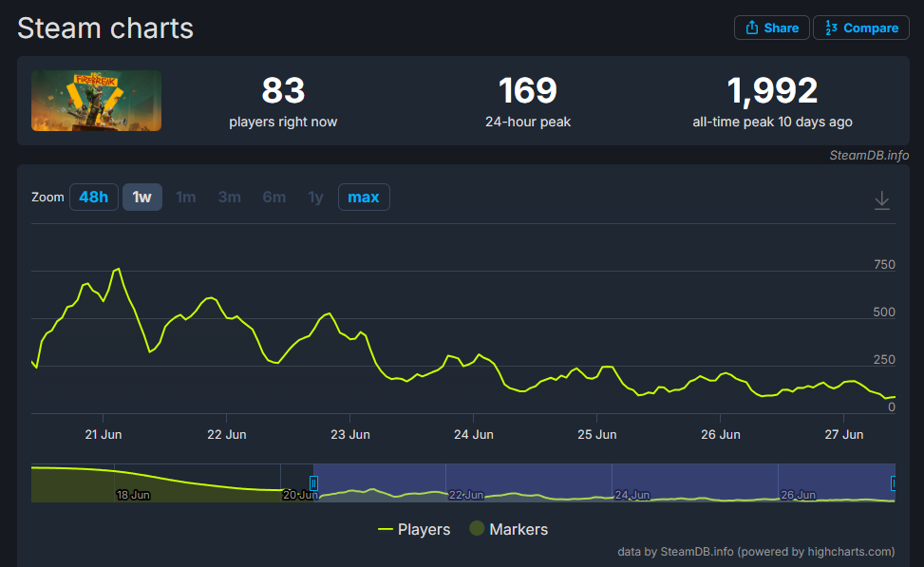
Task: Select the 1y zoom option
Action: pyautogui.click(x=316, y=197)
